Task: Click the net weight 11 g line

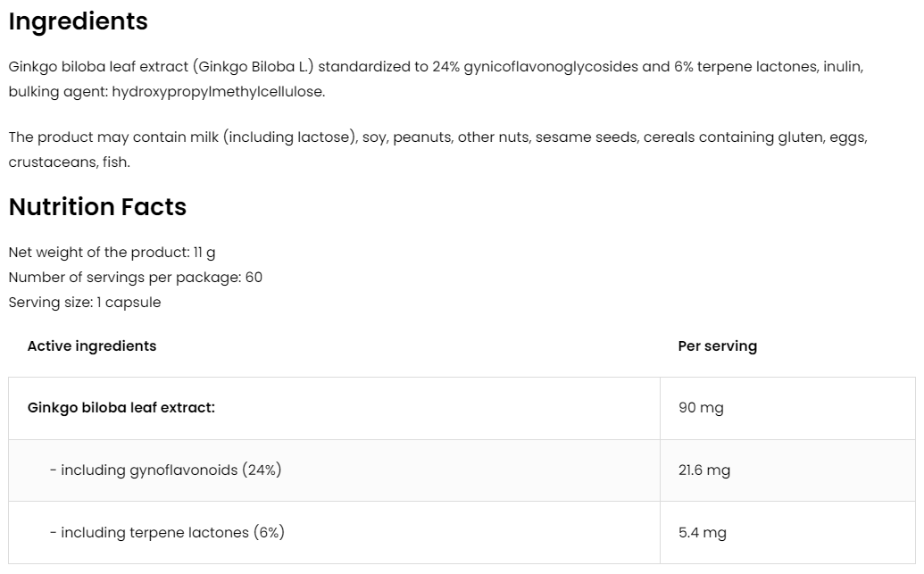Action: point(112,252)
